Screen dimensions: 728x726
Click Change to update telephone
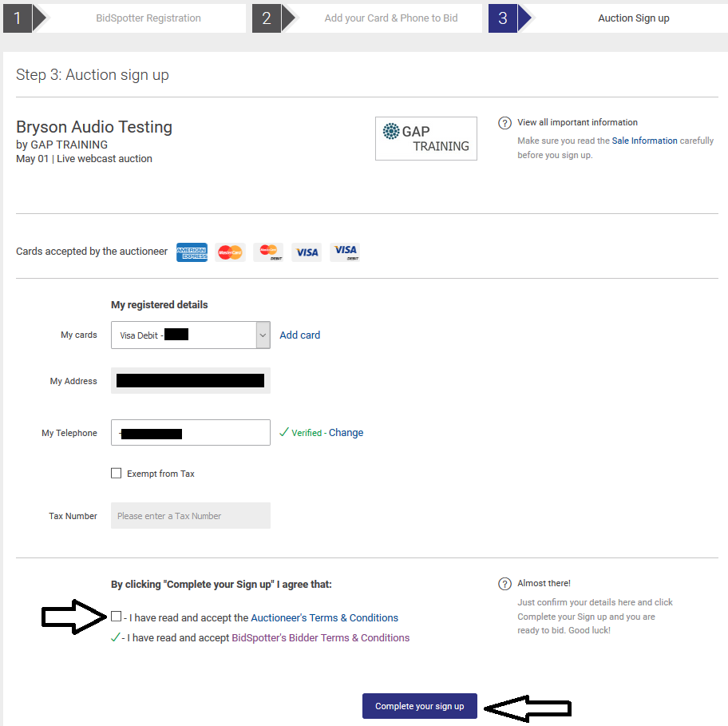click(x=346, y=432)
